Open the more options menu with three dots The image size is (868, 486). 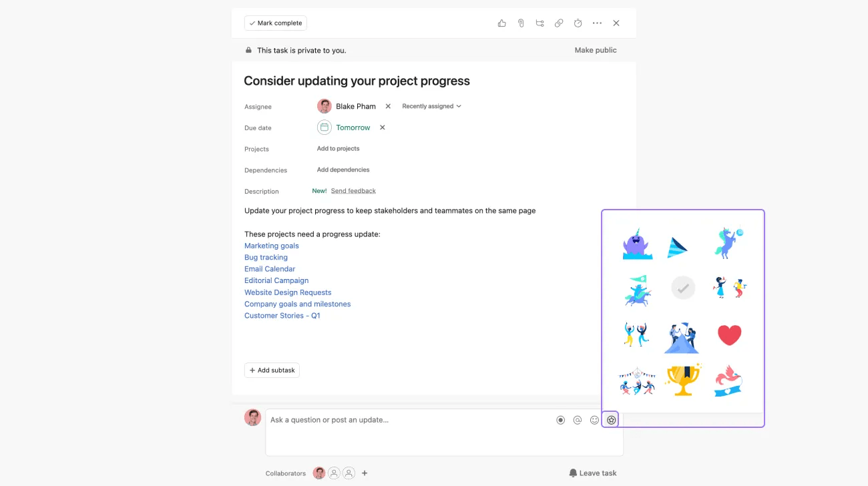point(597,23)
